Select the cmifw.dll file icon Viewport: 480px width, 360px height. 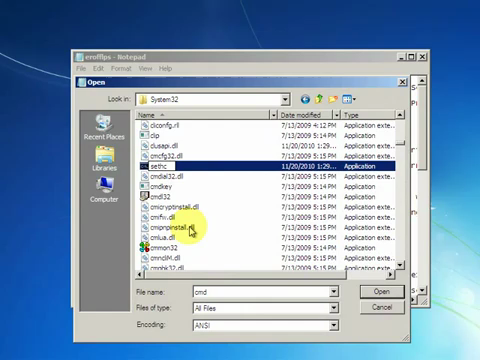tap(144, 217)
